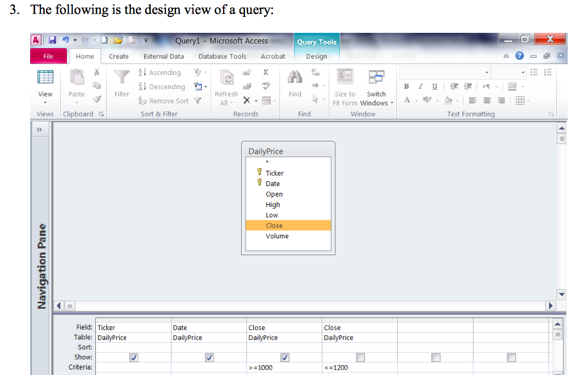588x375 pixels.
Task: Click the Replace icon in Find group
Action: (x=316, y=72)
